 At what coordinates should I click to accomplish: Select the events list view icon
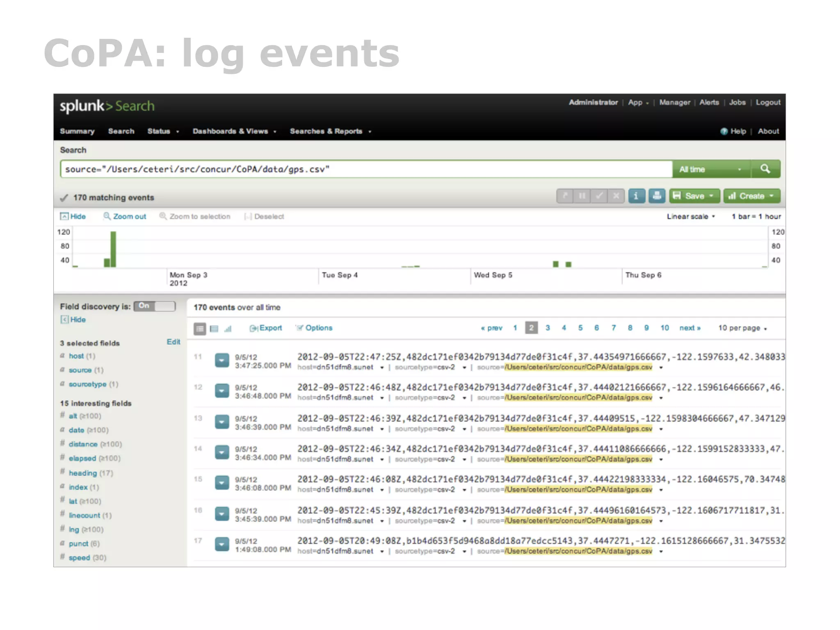coord(200,329)
